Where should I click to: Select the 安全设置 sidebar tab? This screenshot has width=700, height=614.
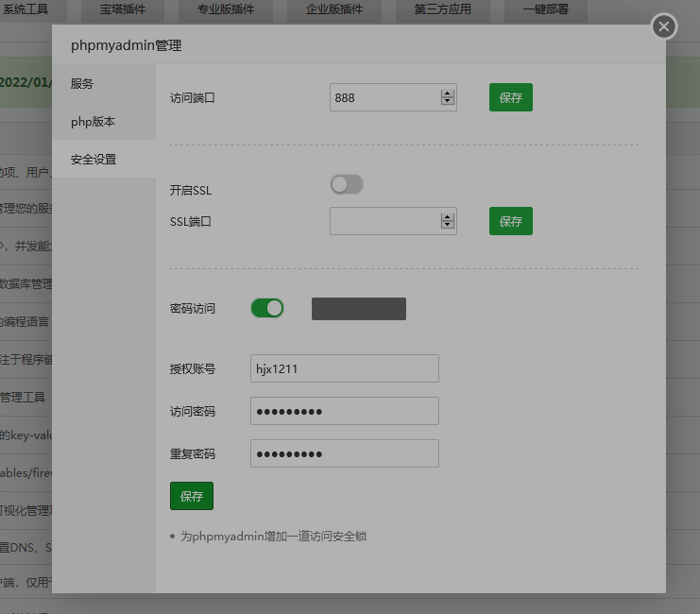(x=104, y=160)
